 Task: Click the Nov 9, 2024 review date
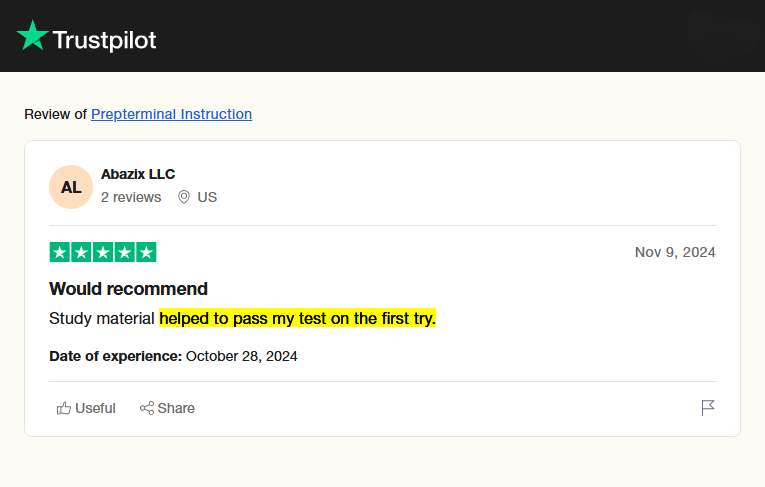(675, 252)
